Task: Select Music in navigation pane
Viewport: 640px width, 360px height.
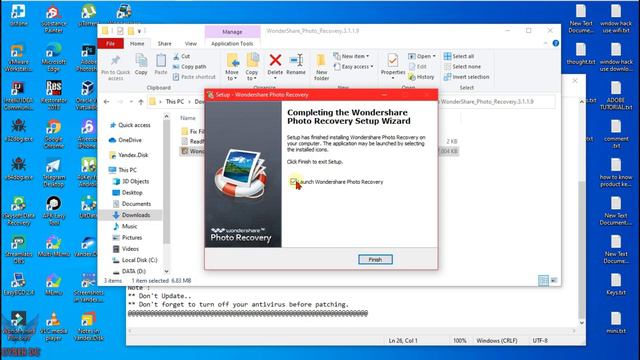Action: (x=125, y=226)
